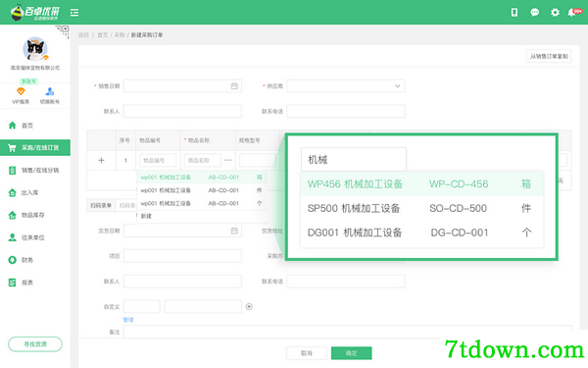Select 采购/在线订货 sidebar item
588x368 pixels.
35,147
